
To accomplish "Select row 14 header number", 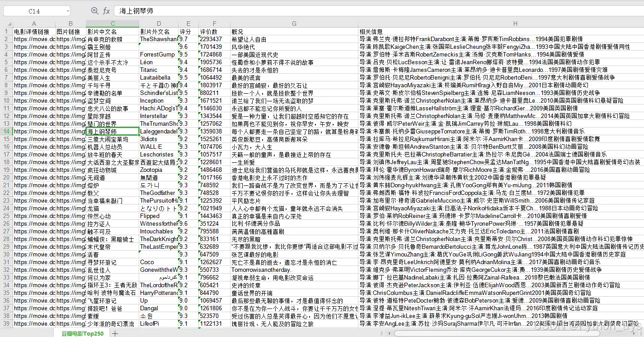I will pyautogui.click(x=6, y=132).
